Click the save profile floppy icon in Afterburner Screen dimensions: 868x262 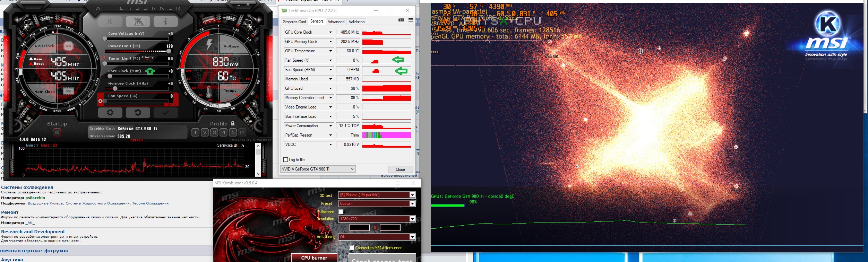[242, 132]
